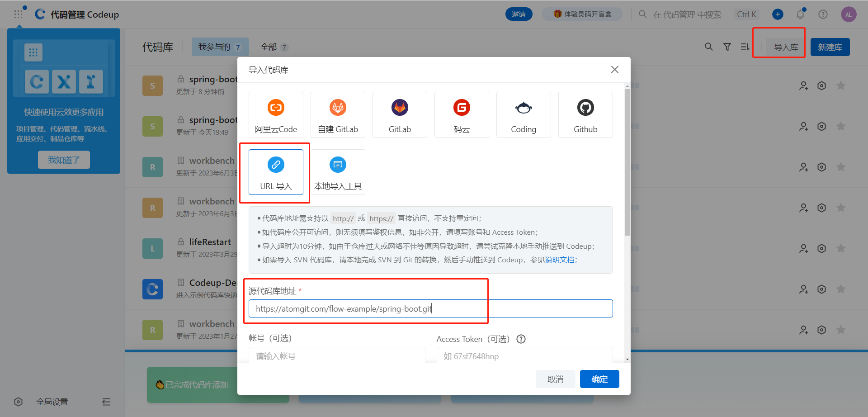Image resolution: width=868 pixels, height=417 pixels.
Task: Focus the Access Token input field
Action: (x=524, y=355)
